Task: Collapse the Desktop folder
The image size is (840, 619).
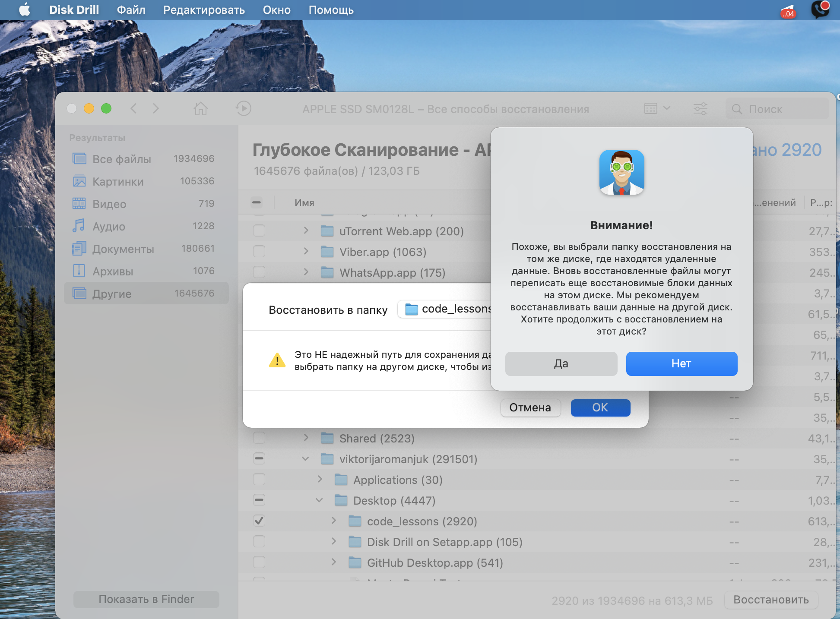Action: point(319,500)
